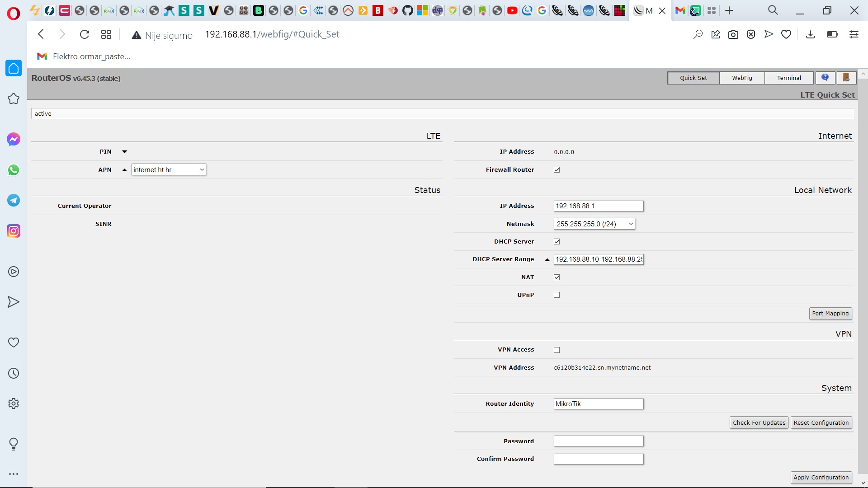The image size is (868, 488).
Task: Click the Router Identity input field
Action: coord(598,404)
